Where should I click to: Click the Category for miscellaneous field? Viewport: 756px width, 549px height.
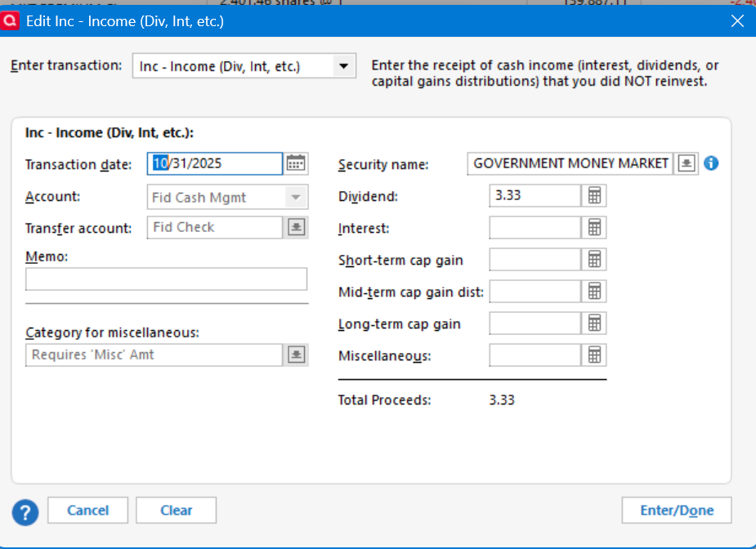pos(154,355)
